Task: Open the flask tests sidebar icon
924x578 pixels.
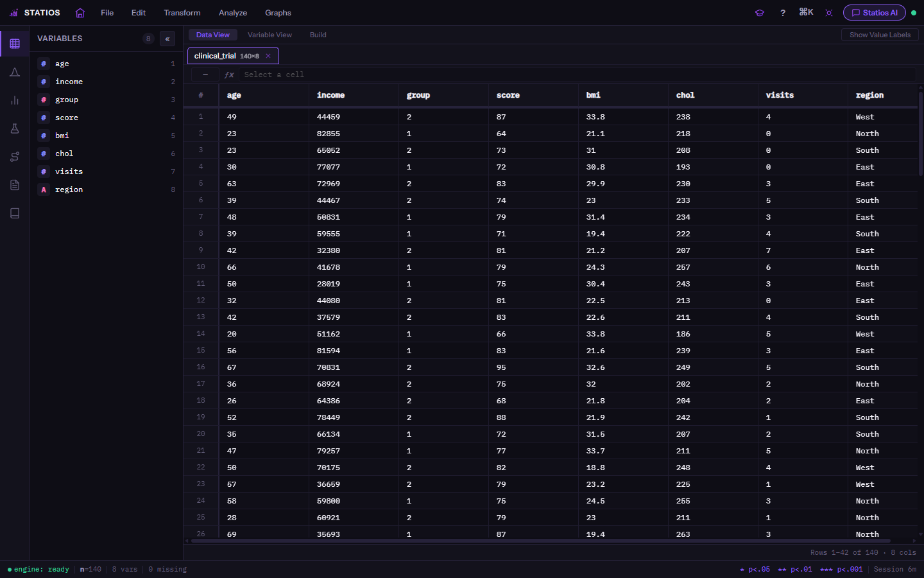Action: coord(15,128)
